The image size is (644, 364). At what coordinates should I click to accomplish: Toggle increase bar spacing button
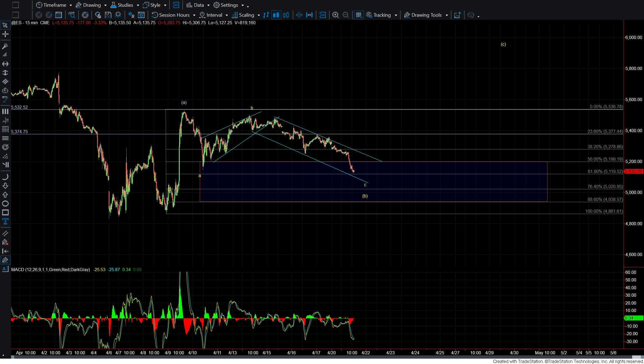click(x=309, y=15)
